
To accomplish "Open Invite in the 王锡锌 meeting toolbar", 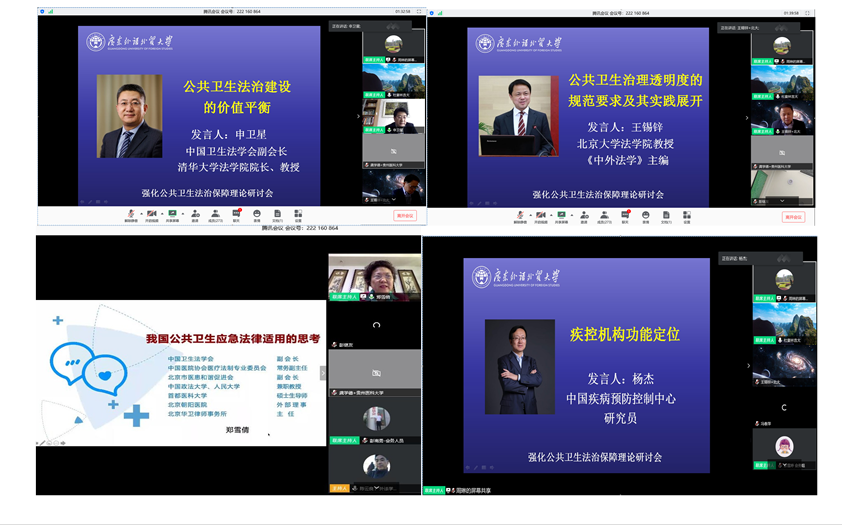I will 586,215.
